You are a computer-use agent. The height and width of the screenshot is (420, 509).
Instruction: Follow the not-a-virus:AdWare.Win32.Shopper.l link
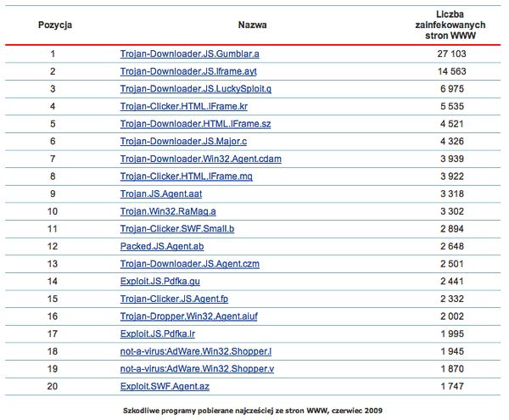pyautogui.click(x=196, y=351)
